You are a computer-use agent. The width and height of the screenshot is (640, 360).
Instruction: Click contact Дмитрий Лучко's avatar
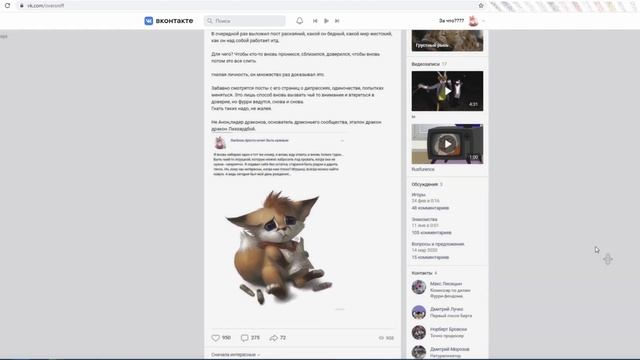pos(419,312)
